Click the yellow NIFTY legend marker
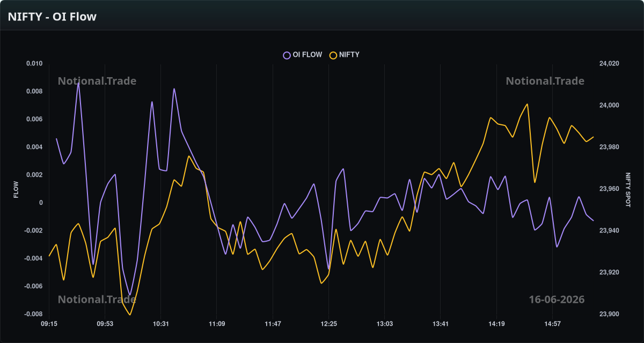Viewport: 644px width, 343px height. pos(333,55)
